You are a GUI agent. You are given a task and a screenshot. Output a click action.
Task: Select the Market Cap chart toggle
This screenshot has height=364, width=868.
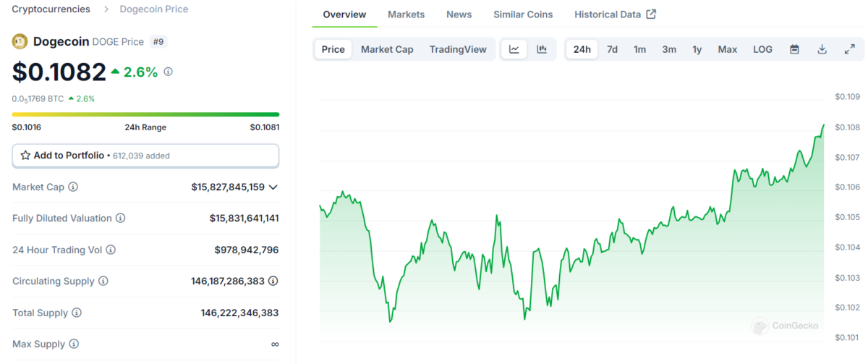(387, 49)
